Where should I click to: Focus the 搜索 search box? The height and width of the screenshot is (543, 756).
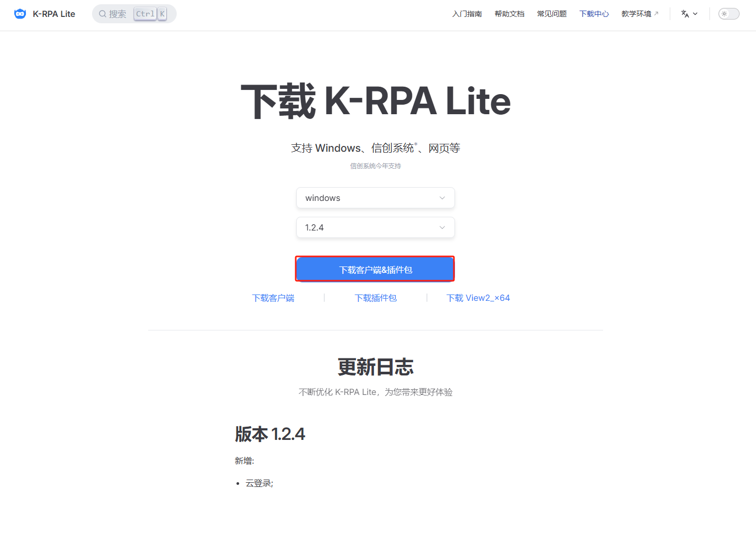(134, 14)
